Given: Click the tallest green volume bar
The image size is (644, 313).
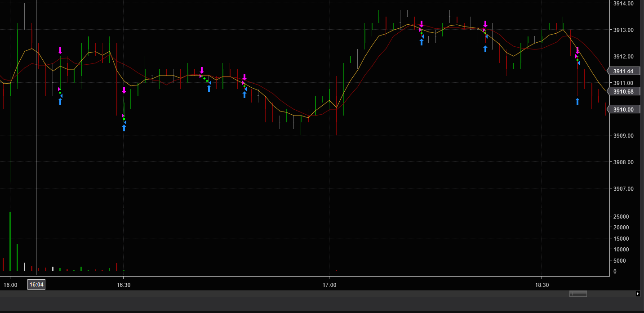Looking at the screenshot, I should (x=10, y=241).
